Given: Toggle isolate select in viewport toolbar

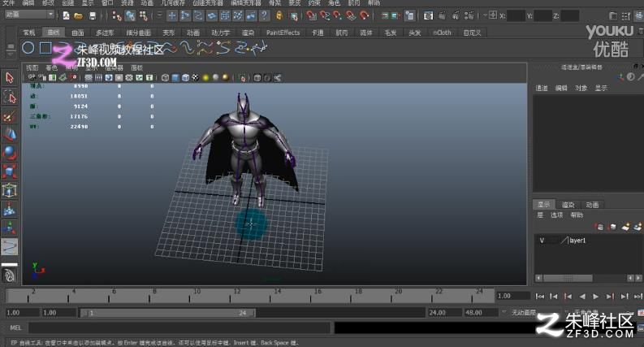Looking at the screenshot, I should point(242,77).
